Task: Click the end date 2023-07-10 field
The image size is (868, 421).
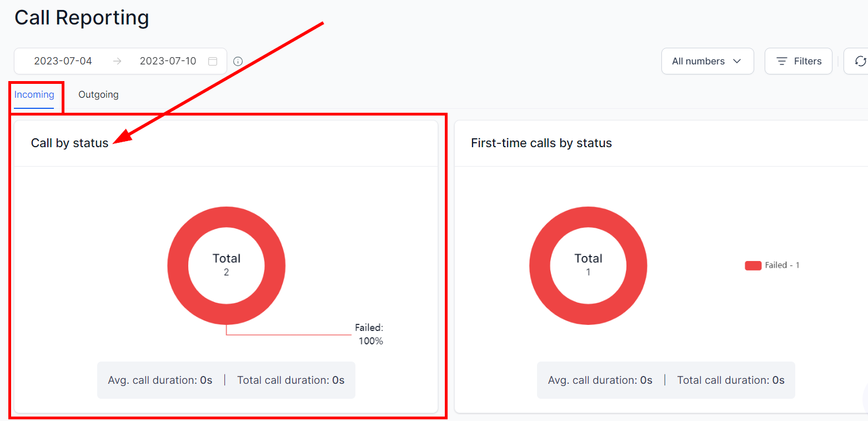Action: 168,61
